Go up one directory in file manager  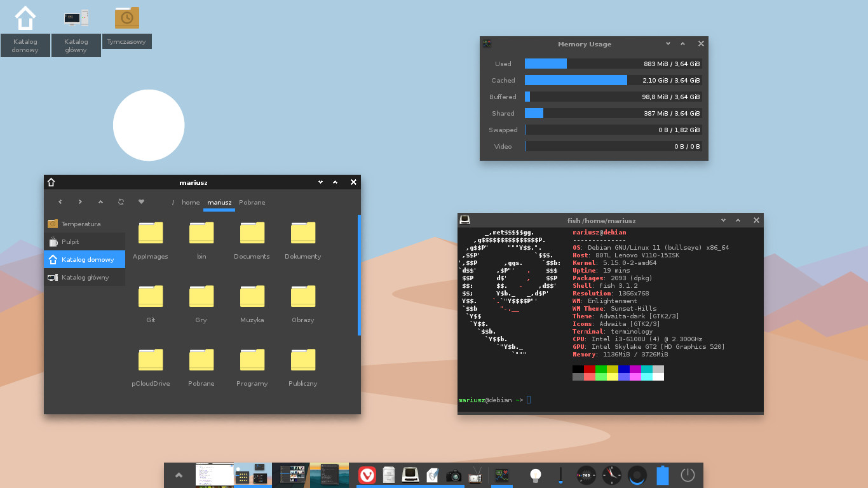(100, 202)
